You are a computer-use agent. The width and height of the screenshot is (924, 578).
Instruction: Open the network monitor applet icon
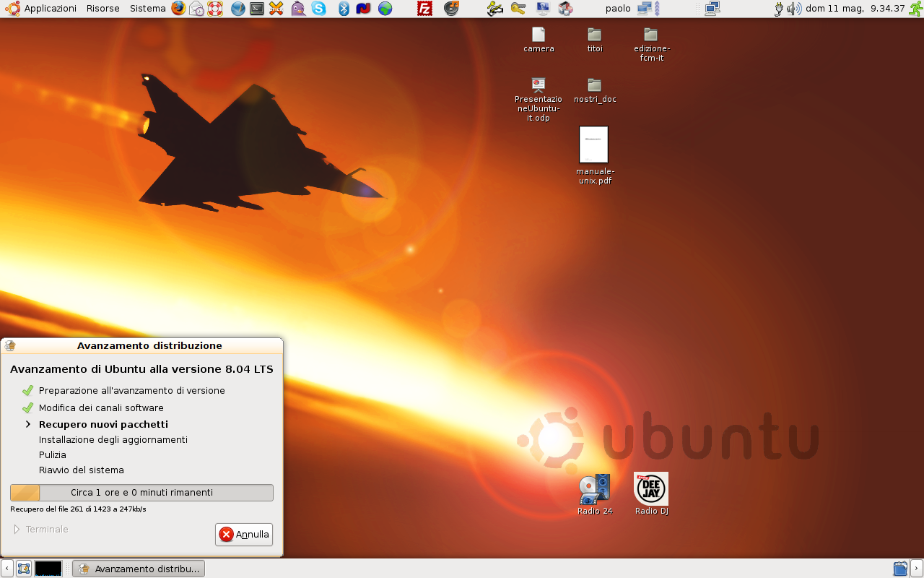[712, 9]
